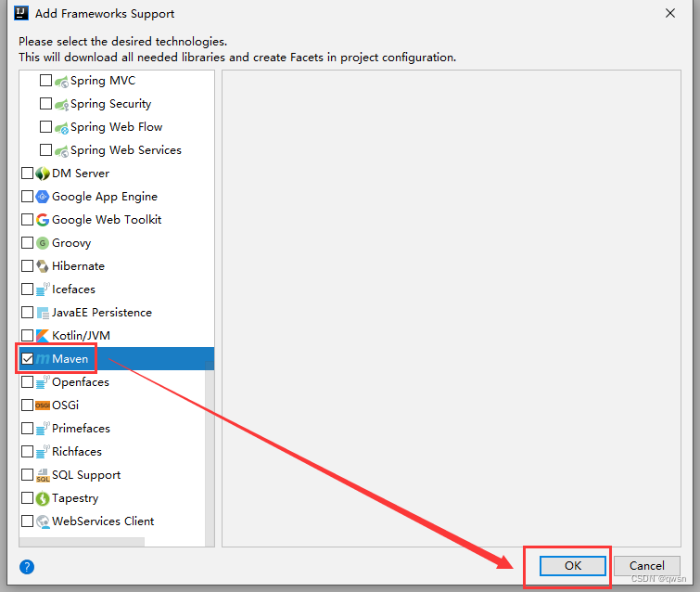
Task: Click the Primefaces icon
Action: [43, 429]
